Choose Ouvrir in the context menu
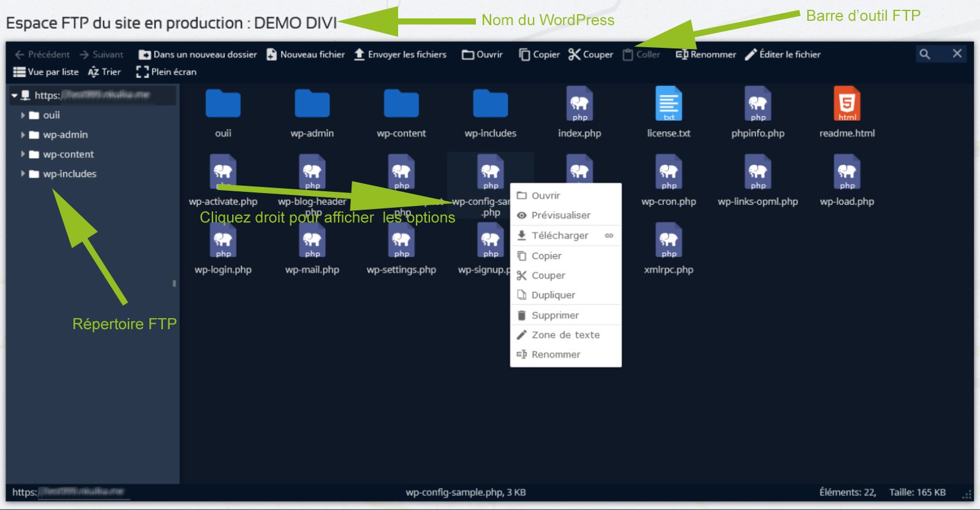The height and width of the screenshot is (510, 980). pyautogui.click(x=566, y=196)
